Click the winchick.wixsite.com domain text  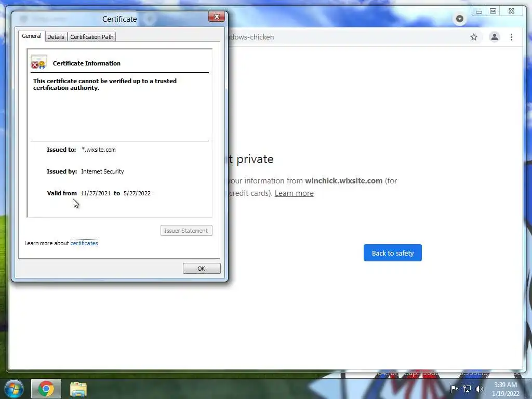click(x=344, y=180)
